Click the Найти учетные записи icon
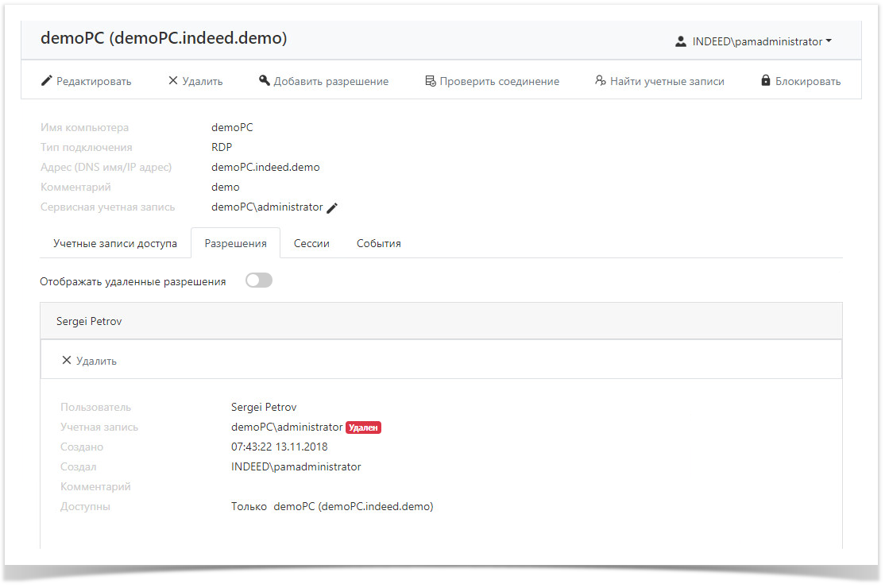 (x=601, y=81)
